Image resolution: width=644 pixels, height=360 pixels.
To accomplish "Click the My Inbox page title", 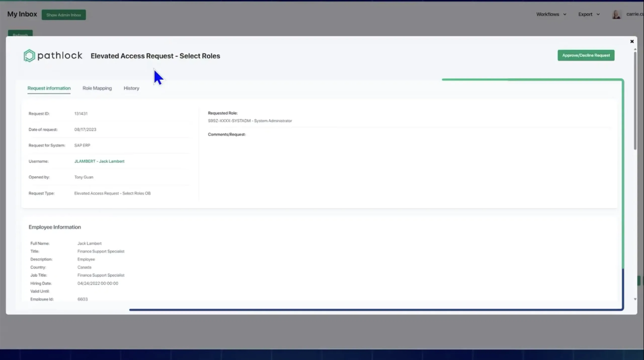I will 22,14.
